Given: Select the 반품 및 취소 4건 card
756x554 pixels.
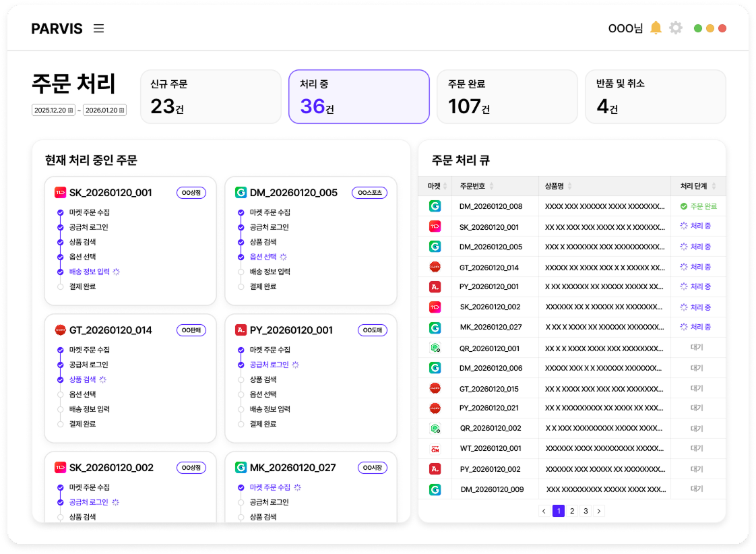Looking at the screenshot, I should [x=655, y=96].
